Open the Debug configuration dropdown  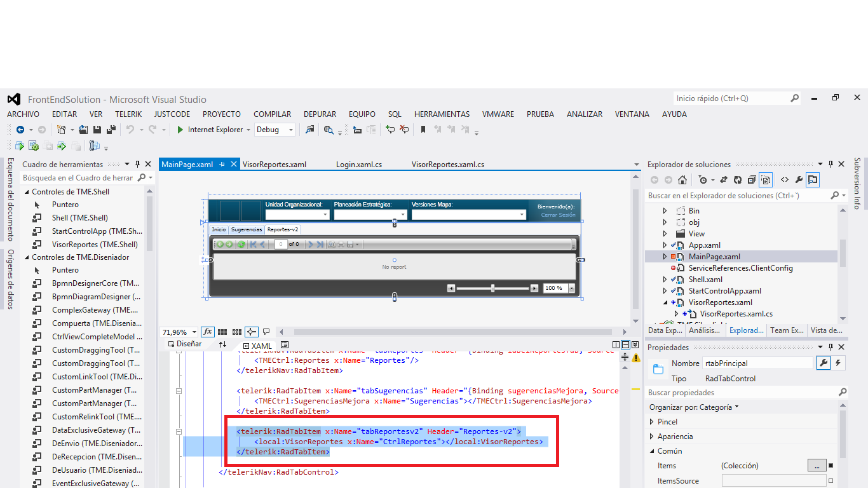[x=291, y=130]
